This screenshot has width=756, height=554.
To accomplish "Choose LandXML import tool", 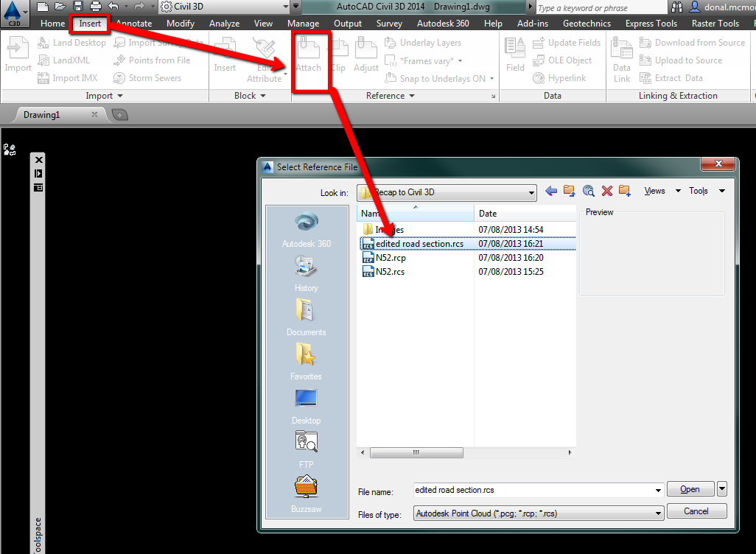I will coord(63,60).
